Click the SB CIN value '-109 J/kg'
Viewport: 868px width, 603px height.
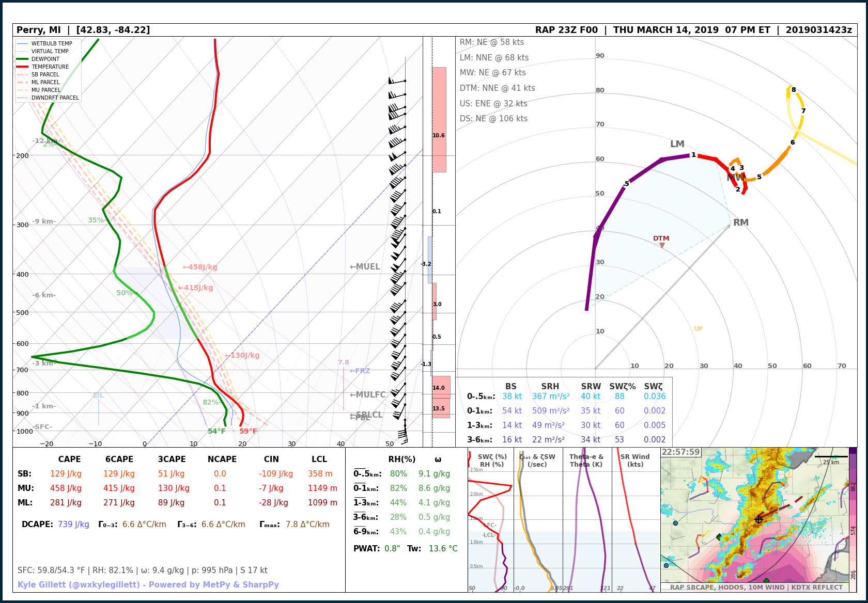point(276,474)
